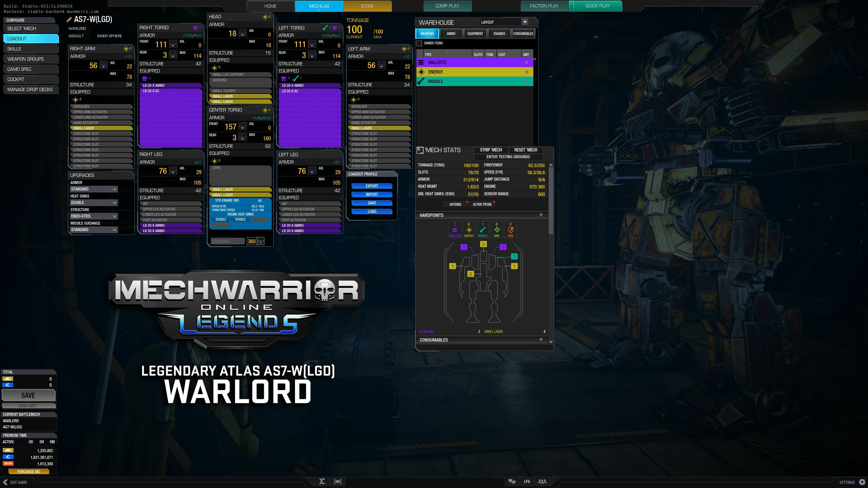Click the social/friends icon in the bottom bar

pos(543,481)
